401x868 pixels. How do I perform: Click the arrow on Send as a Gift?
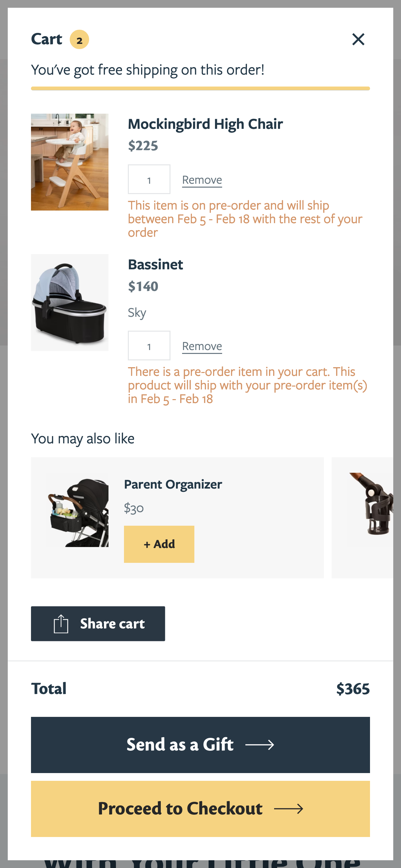pos(260,745)
